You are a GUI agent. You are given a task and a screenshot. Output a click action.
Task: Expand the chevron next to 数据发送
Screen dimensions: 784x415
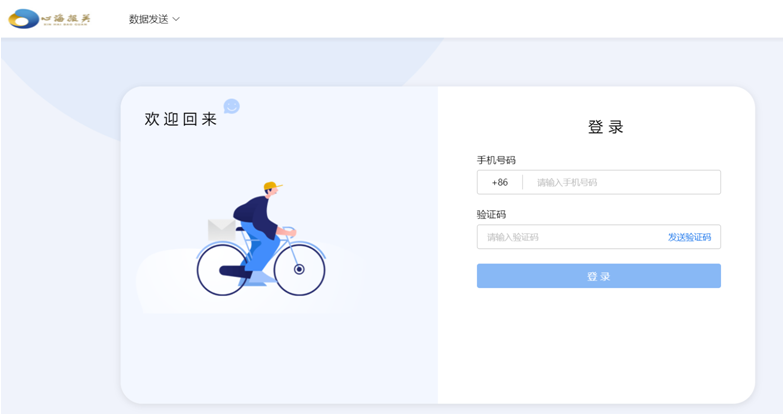[x=177, y=19]
